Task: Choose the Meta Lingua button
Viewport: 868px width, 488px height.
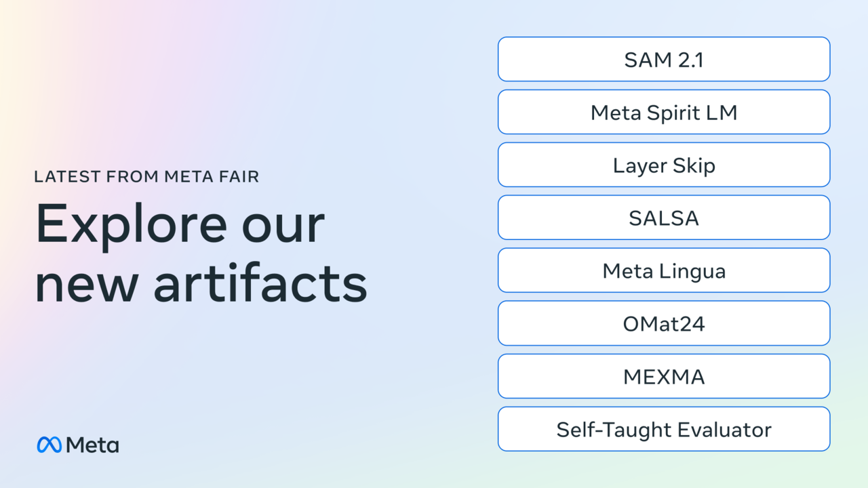Action: pyautogui.click(x=664, y=271)
